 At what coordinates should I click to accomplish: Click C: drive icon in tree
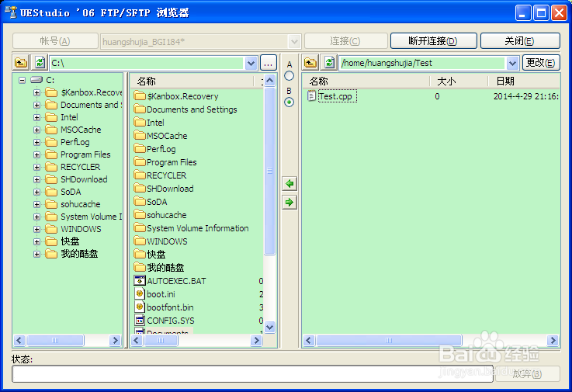36,80
